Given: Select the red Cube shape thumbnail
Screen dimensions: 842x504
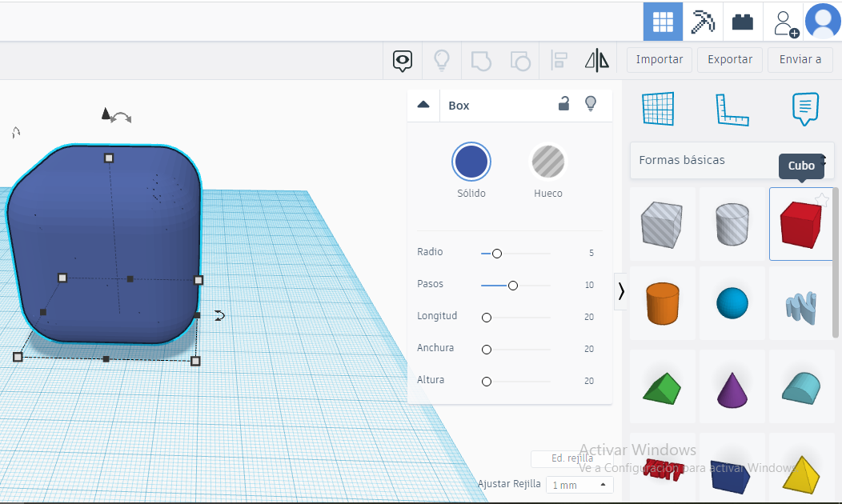Looking at the screenshot, I should [800, 223].
